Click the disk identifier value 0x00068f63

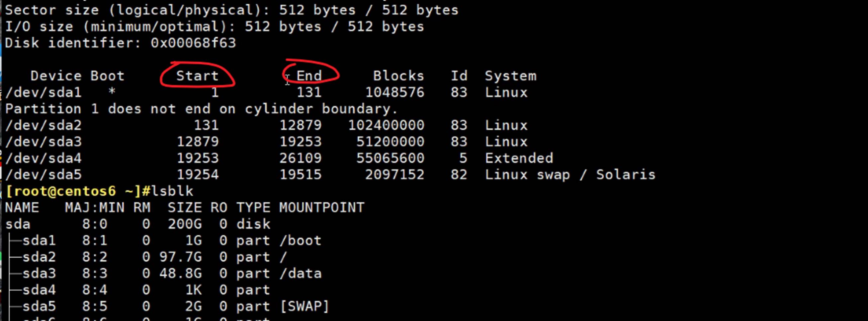coord(193,43)
